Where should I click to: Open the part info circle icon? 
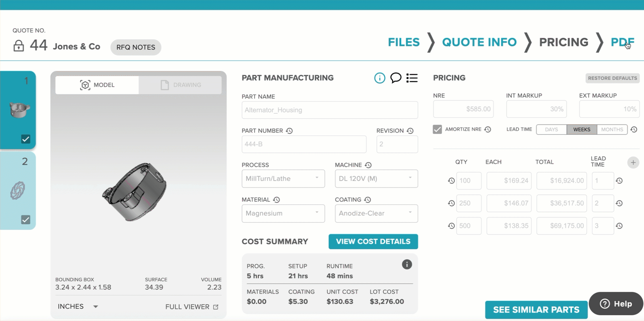click(x=379, y=78)
